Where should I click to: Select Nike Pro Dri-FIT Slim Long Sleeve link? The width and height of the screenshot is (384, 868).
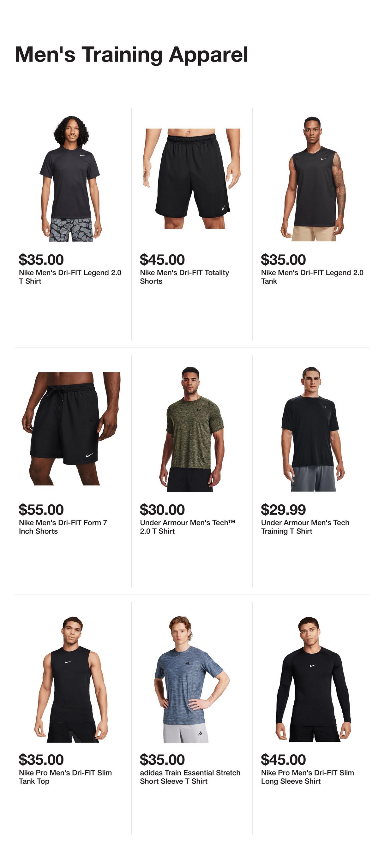tap(308, 777)
